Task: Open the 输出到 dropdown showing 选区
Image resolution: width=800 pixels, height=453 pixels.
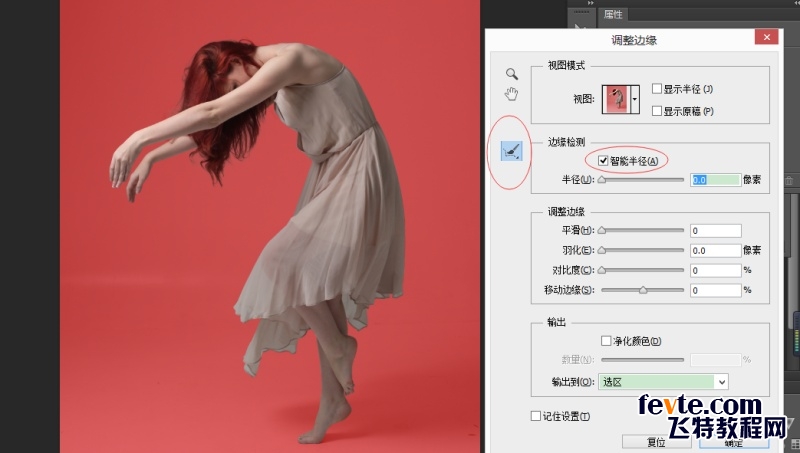Action: (663, 382)
